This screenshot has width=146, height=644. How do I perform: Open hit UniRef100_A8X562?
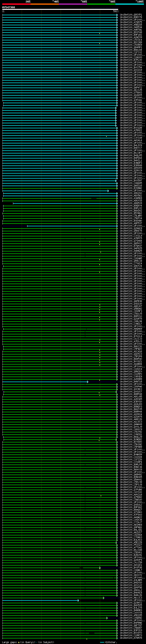131,196
